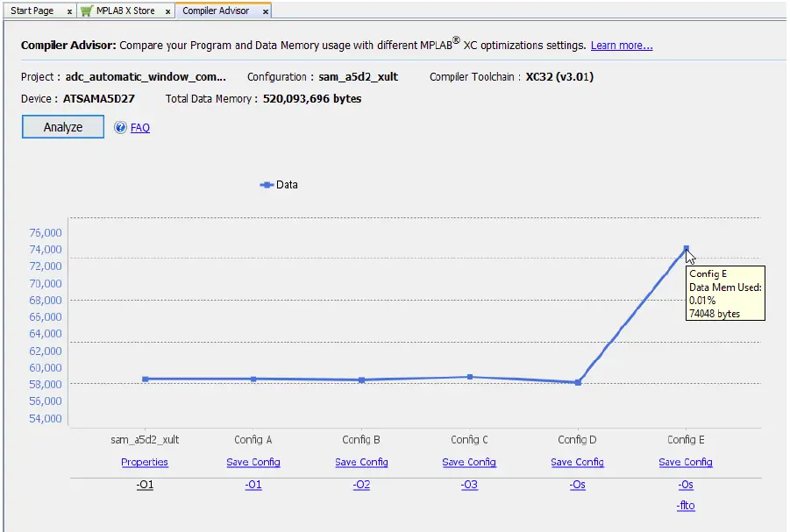This screenshot has height=532, width=790.
Task: Click the project name adc_automatic_window_com...
Action: [x=146, y=77]
